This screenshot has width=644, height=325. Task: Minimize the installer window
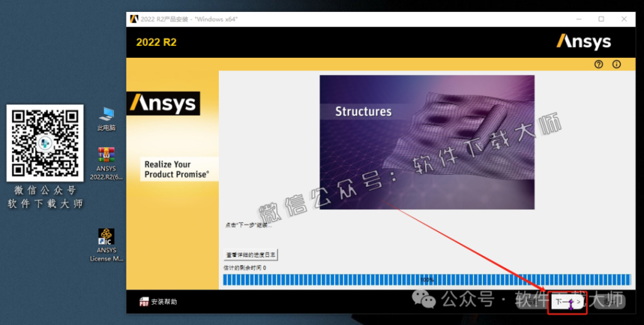[579, 19]
